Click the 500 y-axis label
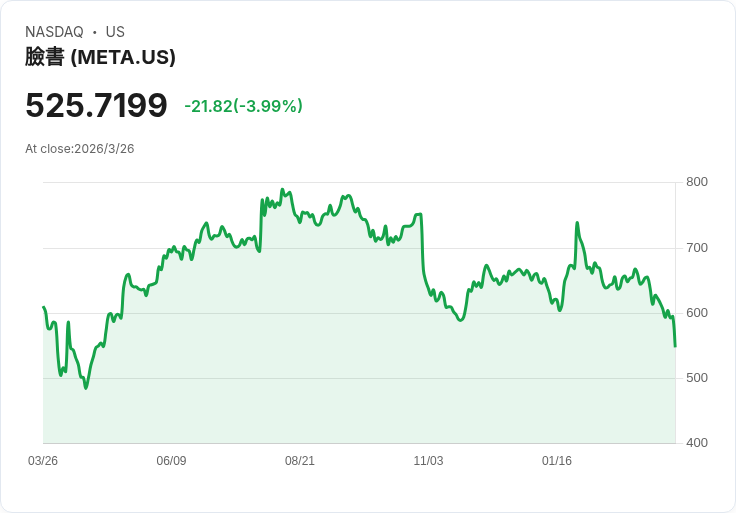This screenshot has height=513, width=736. (696, 378)
